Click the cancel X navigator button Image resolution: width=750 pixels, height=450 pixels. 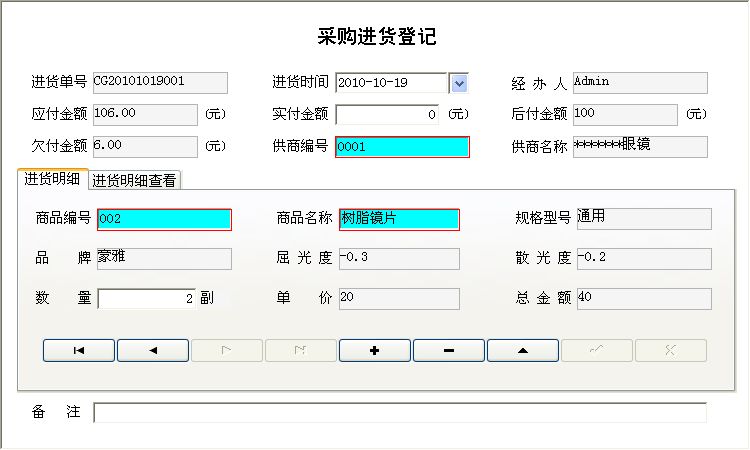671,351
